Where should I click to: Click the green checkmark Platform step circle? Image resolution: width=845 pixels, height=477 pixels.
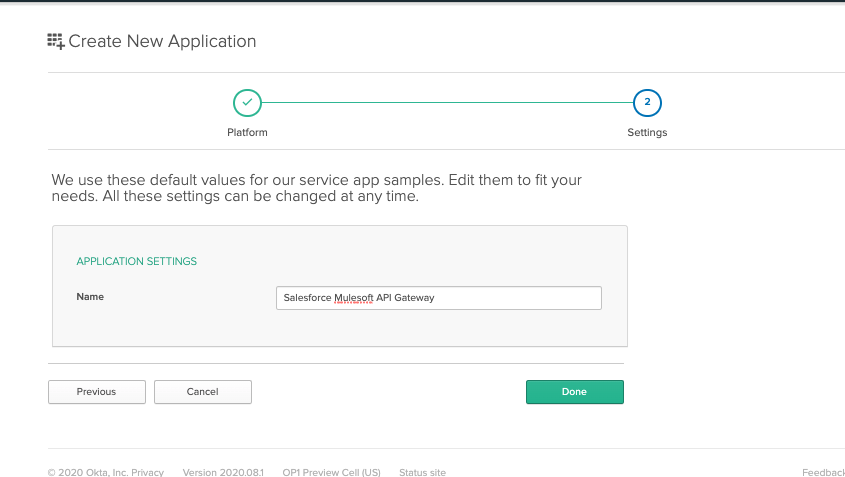point(247,102)
